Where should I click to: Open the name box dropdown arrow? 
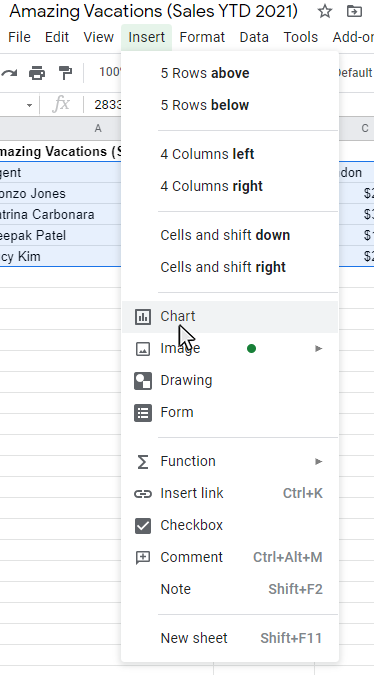click(x=29, y=105)
